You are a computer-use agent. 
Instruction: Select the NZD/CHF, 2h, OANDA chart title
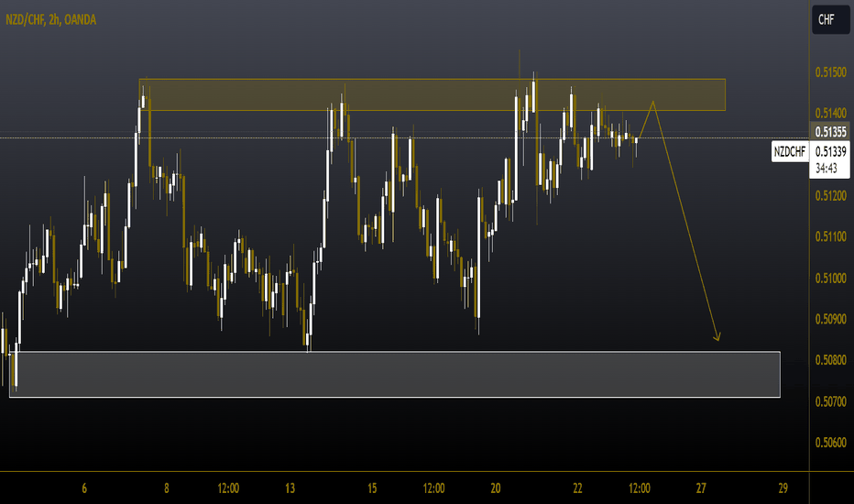click(x=51, y=19)
